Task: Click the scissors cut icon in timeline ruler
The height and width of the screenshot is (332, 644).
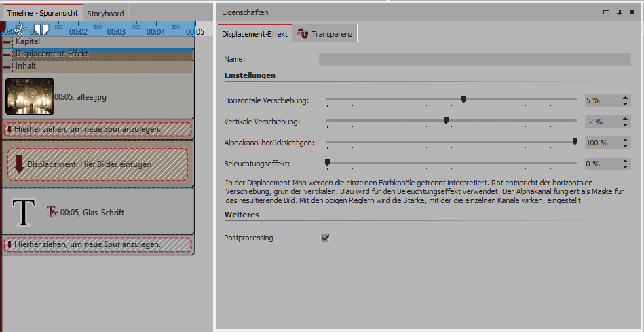Action: (20, 29)
